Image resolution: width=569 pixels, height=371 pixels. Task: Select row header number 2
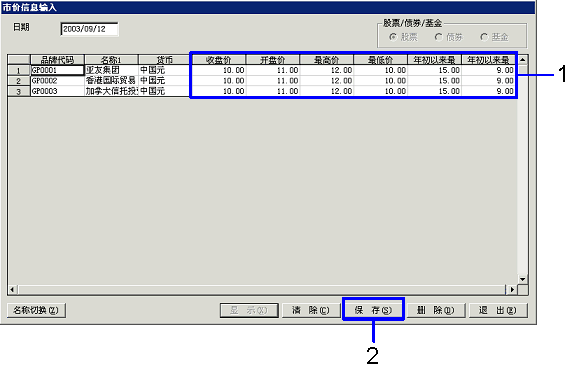(19, 81)
